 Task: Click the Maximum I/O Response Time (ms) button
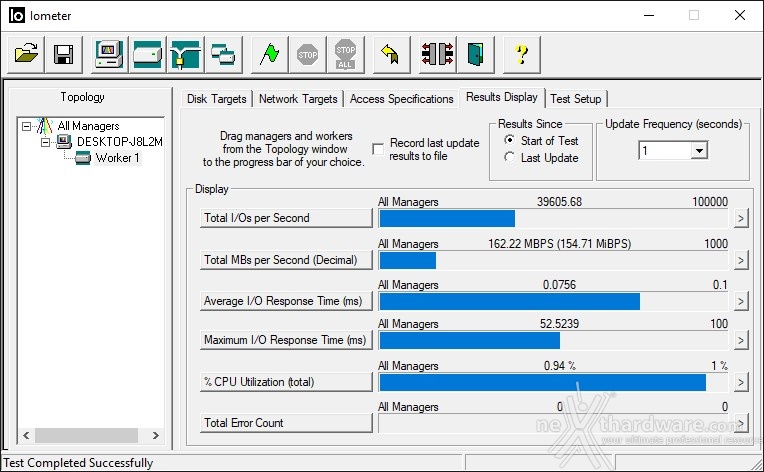coord(286,340)
